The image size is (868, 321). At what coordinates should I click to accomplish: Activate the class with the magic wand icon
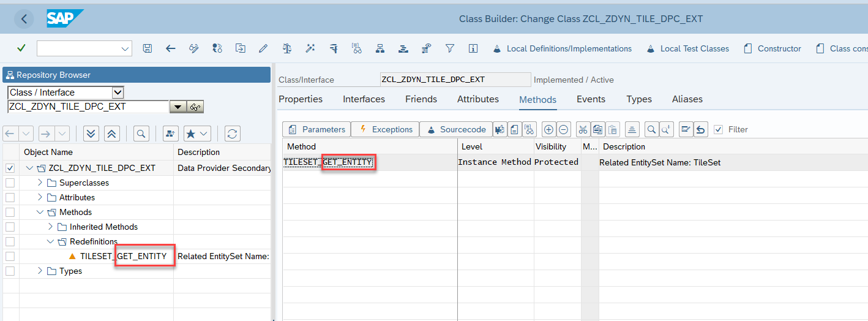pos(310,48)
